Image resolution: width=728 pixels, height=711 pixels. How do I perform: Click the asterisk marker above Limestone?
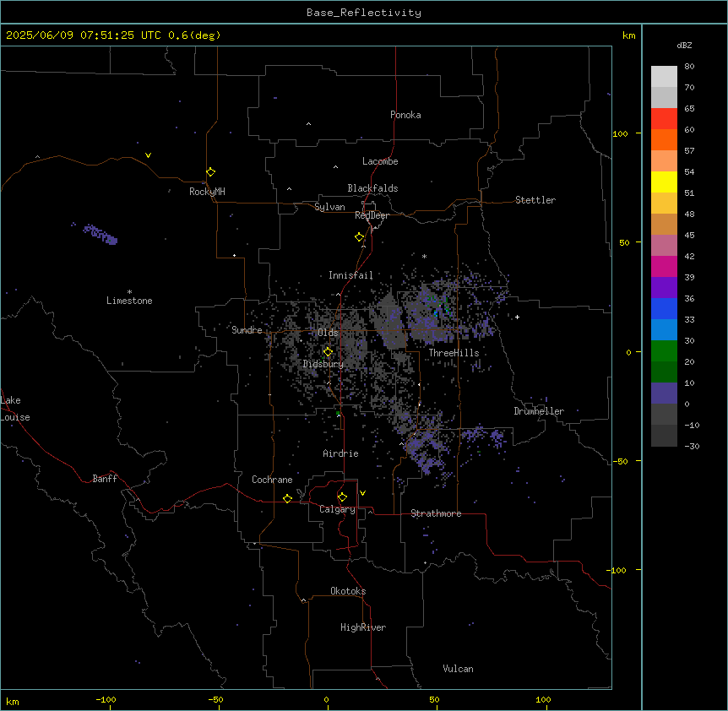129,292
